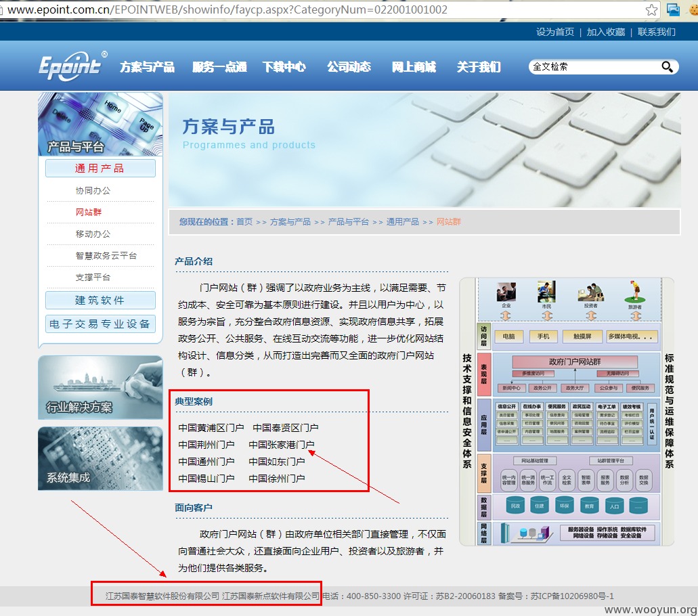Open the 中国通州门户 case link
698x616 pixels.
[x=206, y=462]
